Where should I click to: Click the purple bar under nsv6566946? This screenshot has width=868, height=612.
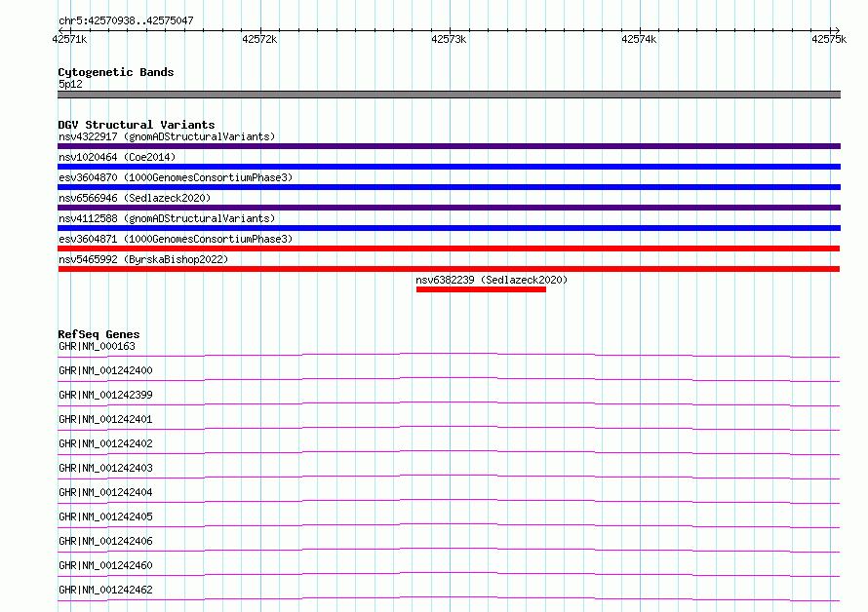[449, 208]
